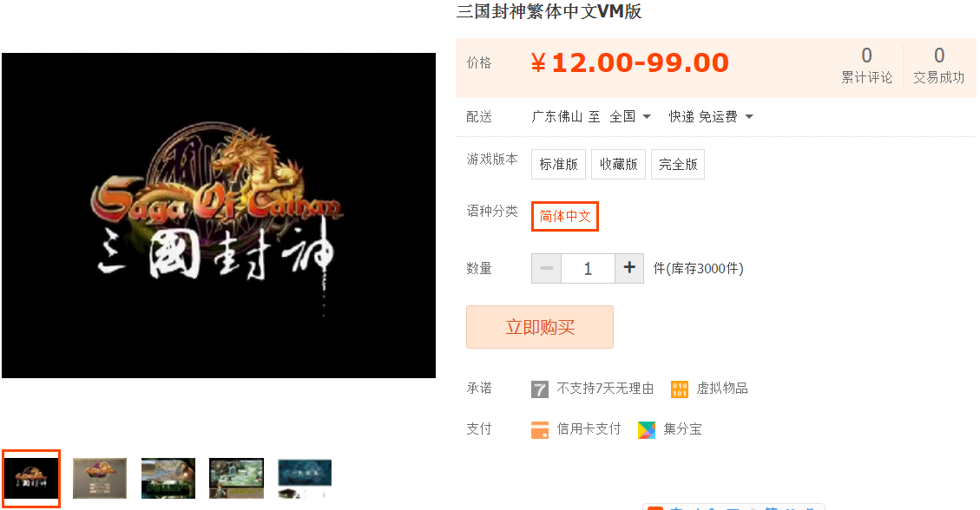The width and height of the screenshot is (980, 510).
Task: Click the 集分宝 colorful icon
Action: coord(647,429)
